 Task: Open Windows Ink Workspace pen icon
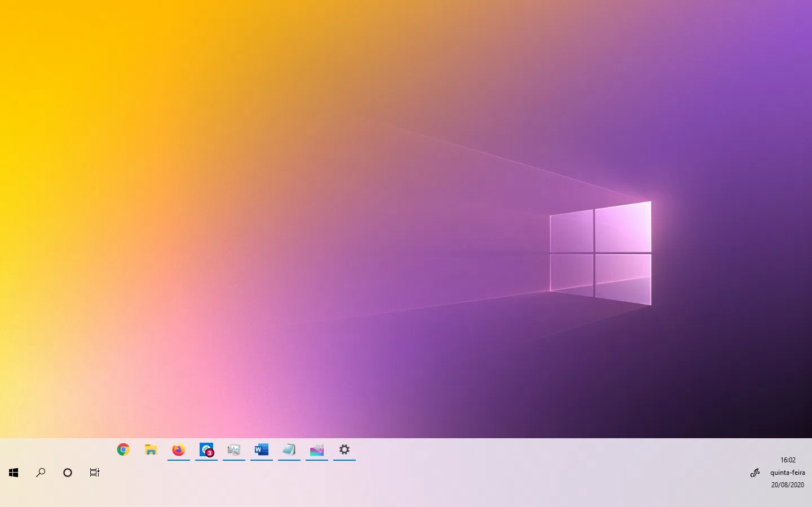(x=755, y=473)
